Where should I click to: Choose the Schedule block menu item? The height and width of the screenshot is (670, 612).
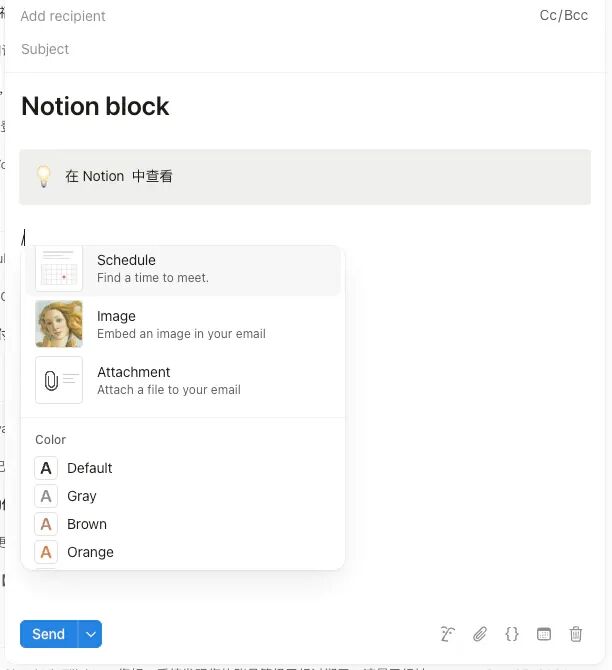point(183,268)
